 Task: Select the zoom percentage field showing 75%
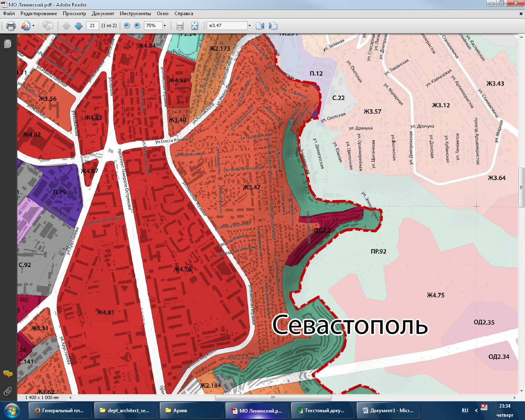pyautogui.click(x=153, y=25)
